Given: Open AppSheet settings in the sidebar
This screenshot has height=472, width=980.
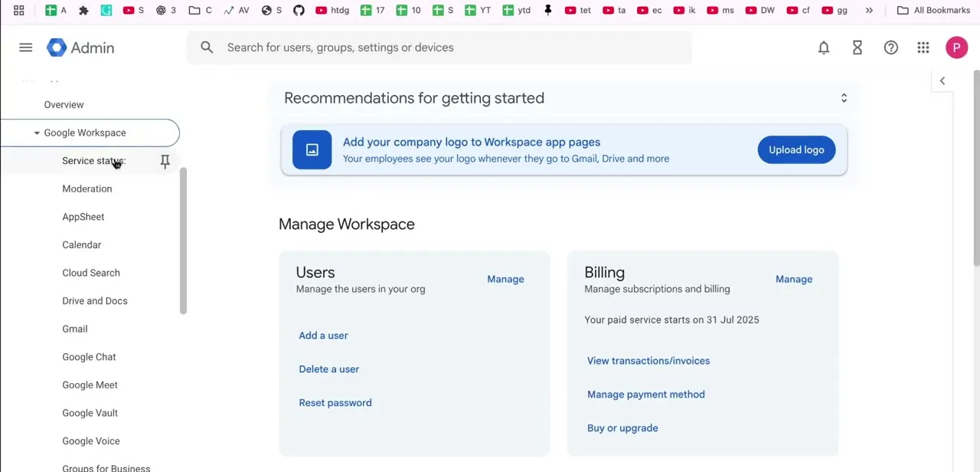Looking at the screenshot, I should (83, 217).
